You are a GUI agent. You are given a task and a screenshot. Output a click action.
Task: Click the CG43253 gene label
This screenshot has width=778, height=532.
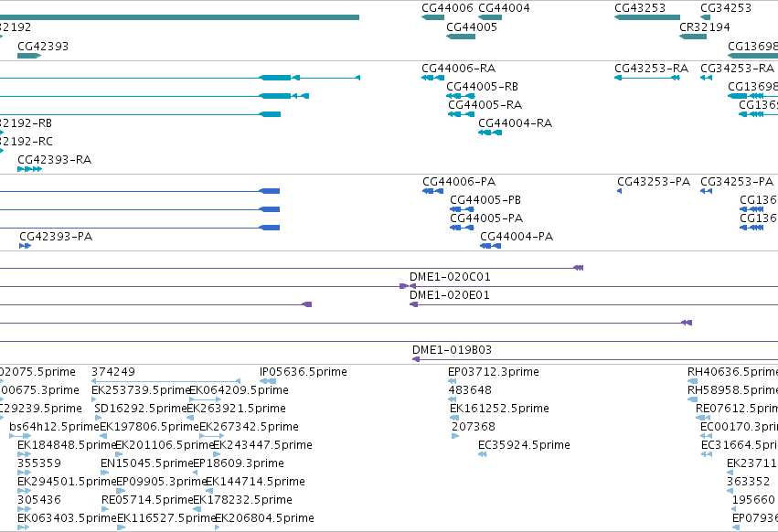coord(640,8)
